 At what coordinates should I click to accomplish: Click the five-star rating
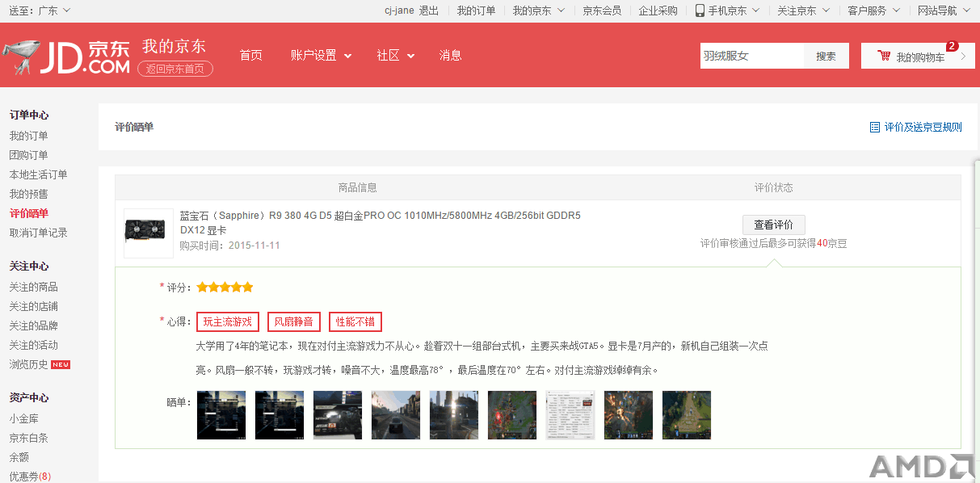pos(225,287)
